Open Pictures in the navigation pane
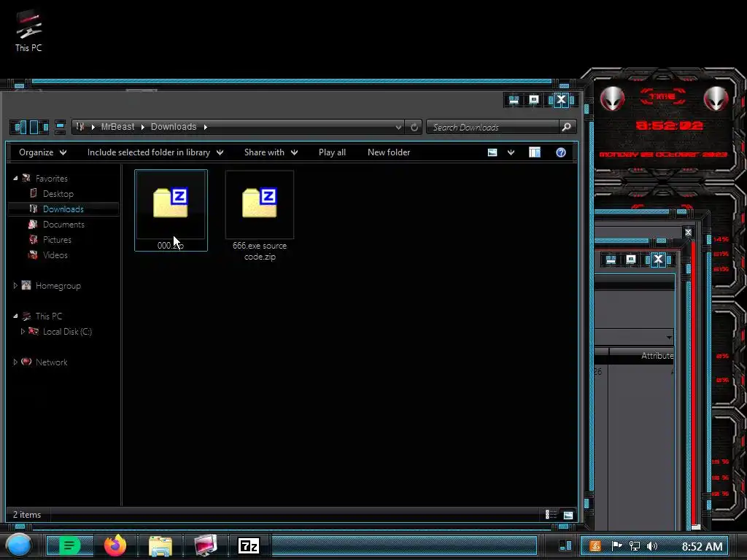Screen dimensions: 747x560 click(57, 239)
